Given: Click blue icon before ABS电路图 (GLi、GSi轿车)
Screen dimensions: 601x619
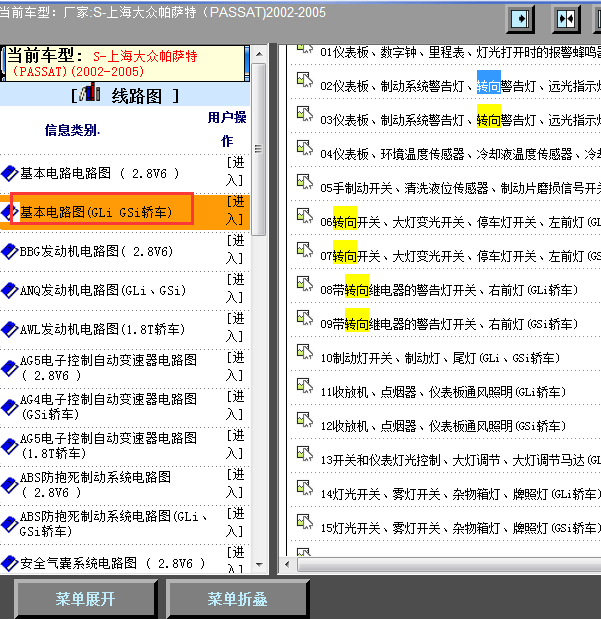Looking at the screenshot, I should click(9, 524).
